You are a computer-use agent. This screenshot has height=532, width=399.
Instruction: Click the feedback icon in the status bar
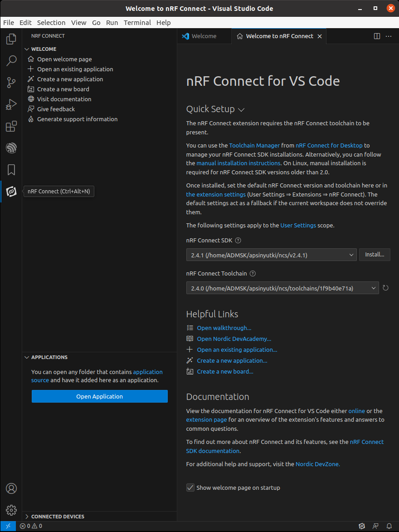coord(375,526)
